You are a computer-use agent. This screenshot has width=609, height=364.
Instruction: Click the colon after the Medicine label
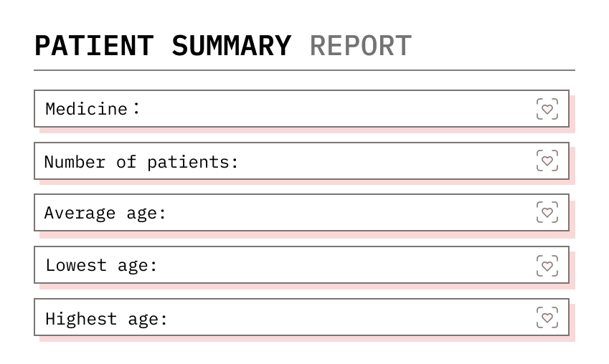point(136,109)
